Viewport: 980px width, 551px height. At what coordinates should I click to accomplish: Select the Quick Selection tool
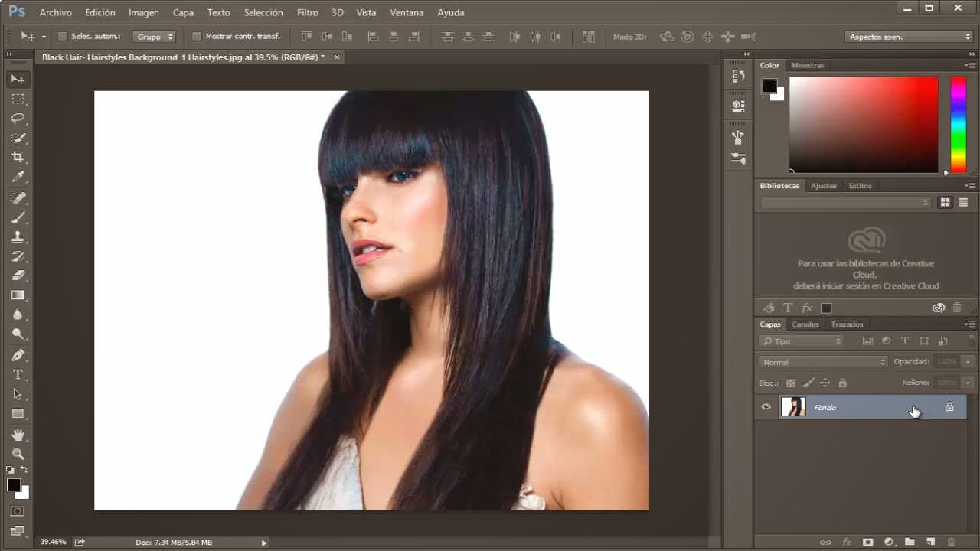18,138
